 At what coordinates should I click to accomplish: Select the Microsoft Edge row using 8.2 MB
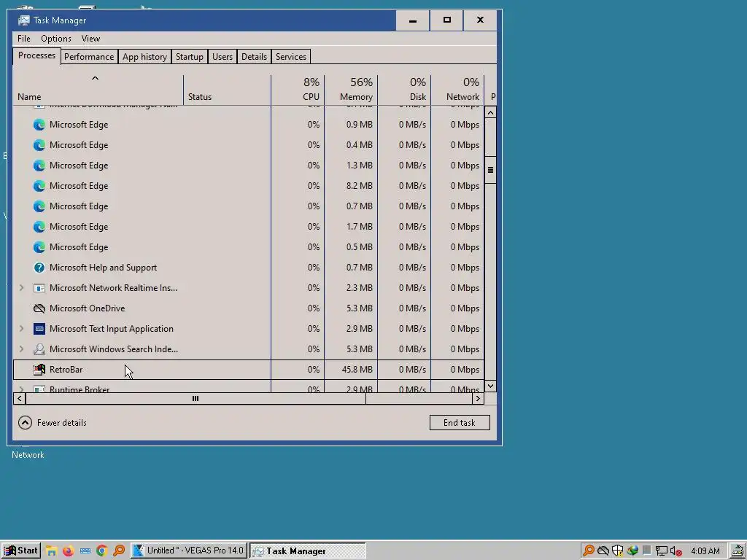click(x=248, y=186)
